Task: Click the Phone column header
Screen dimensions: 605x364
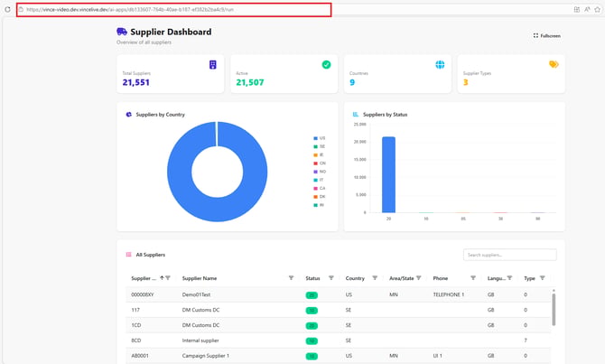Action: click(x=441, y=278)
